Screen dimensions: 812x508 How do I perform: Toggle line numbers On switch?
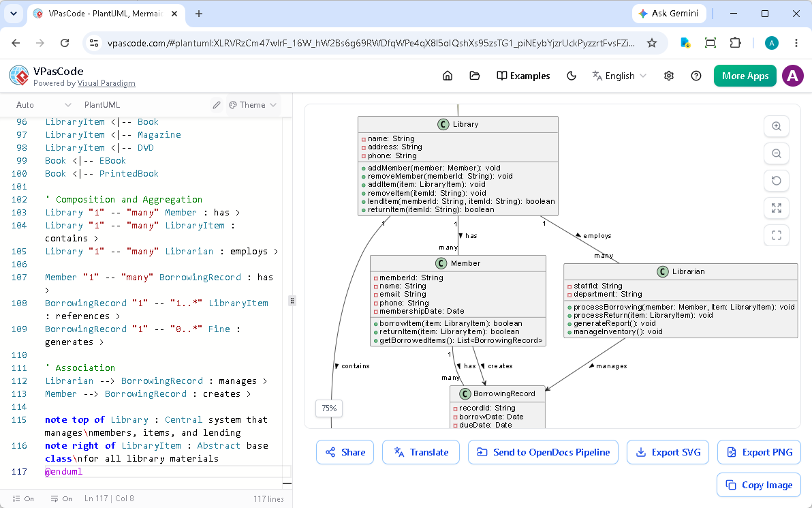23,498
